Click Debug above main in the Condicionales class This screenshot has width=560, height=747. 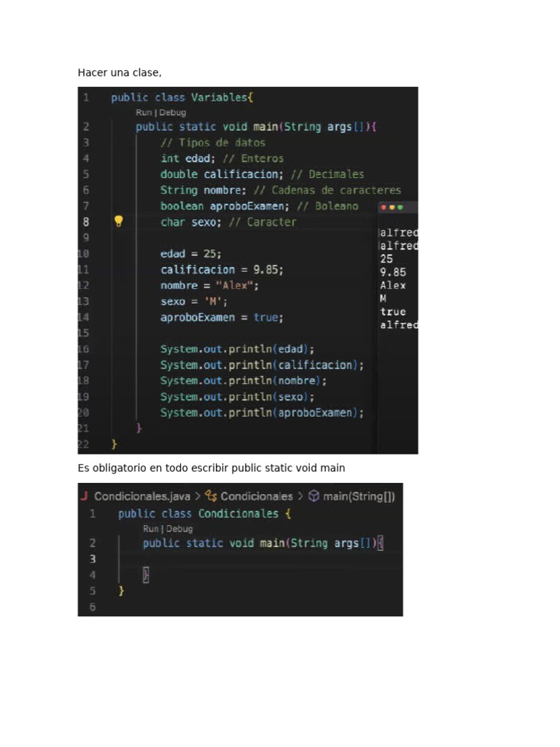click(x=179, y=529)
